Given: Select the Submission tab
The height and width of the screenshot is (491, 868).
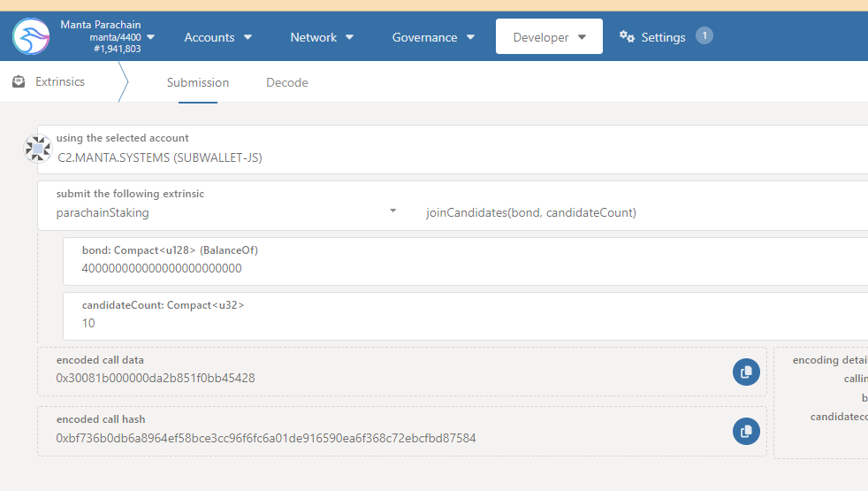Looking at the screenshot, I should pos(198,82).
